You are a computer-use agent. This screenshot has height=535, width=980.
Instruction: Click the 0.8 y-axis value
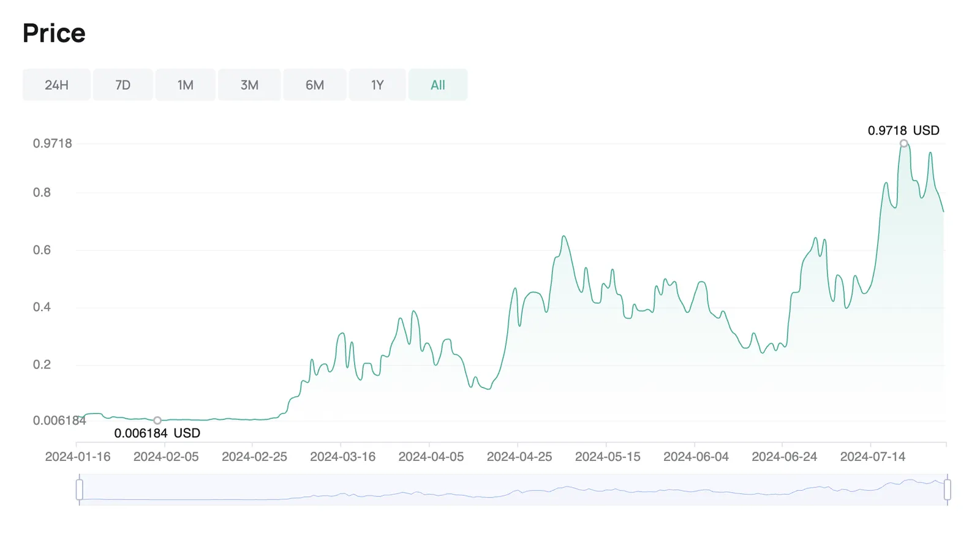pos(42,192)
